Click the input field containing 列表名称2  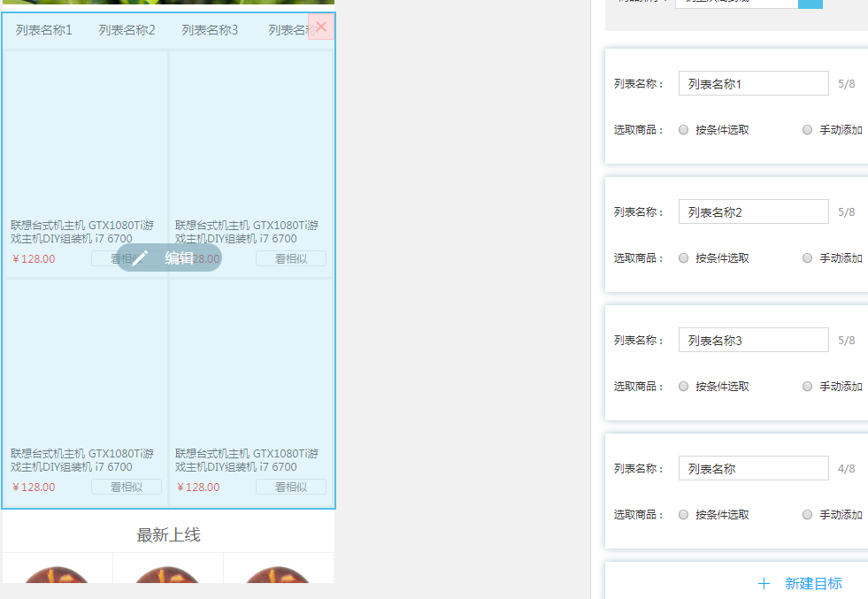click(x=753, y=212)
